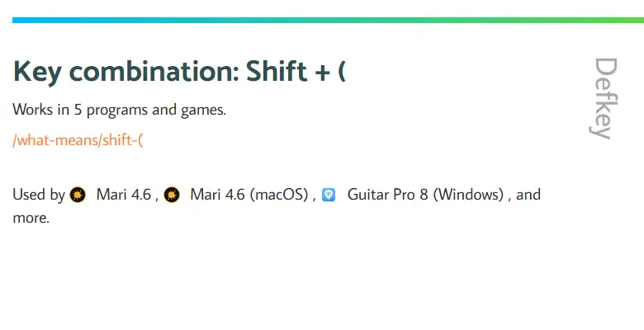This screenshot has height=330, width=644.
Task: Click the "Used by" label
Action: (39, 195)
